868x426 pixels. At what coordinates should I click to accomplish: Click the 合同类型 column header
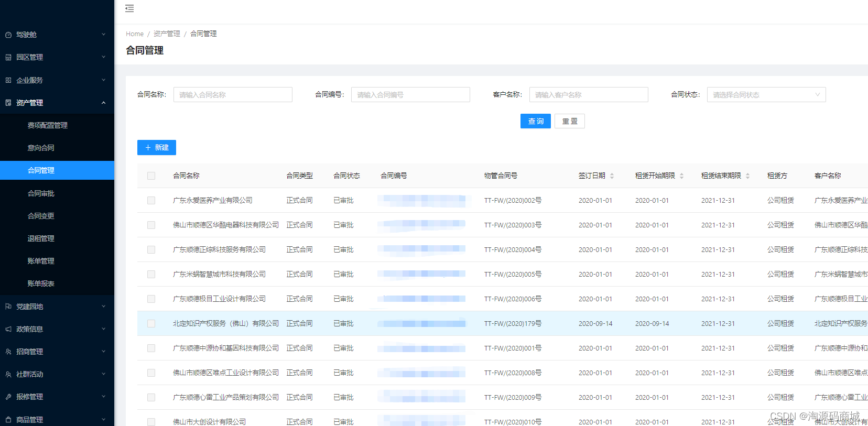click(299, 176)
